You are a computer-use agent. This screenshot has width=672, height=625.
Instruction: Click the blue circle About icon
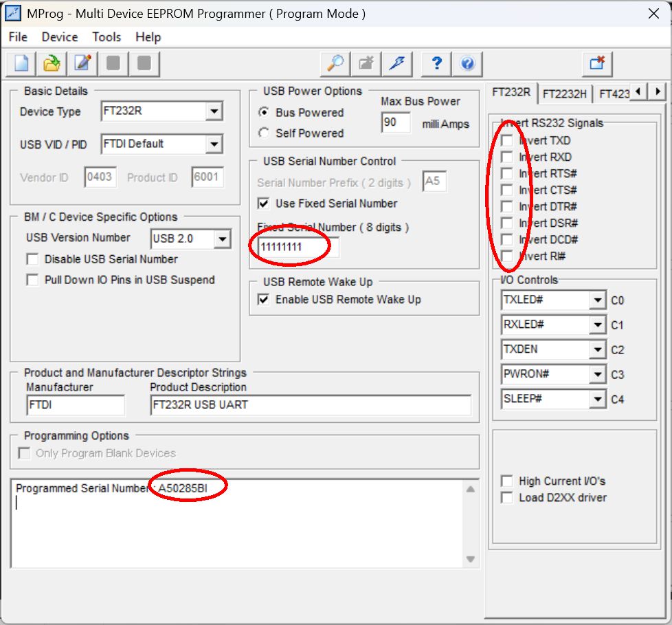tap(467, 64)
